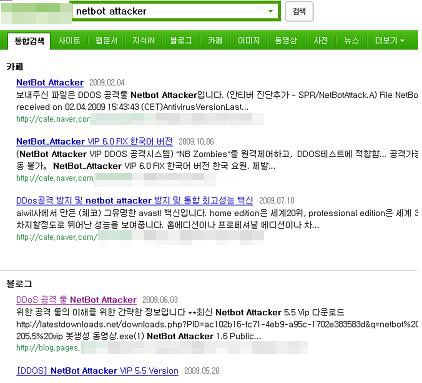Switch to the 이미지 tab
The width and height of the screenshot is (422, 383).
coord(248,41)
